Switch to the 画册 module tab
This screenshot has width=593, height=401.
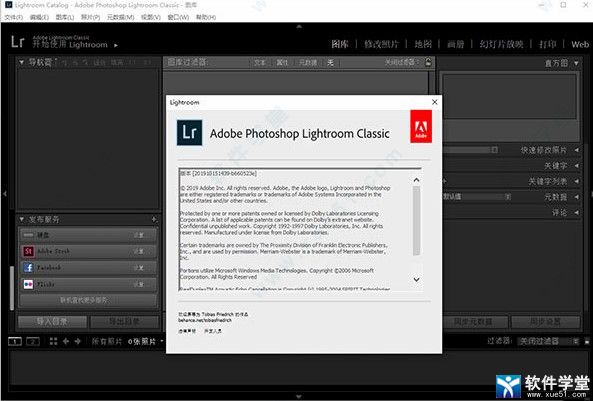click(x=455, y=44)
